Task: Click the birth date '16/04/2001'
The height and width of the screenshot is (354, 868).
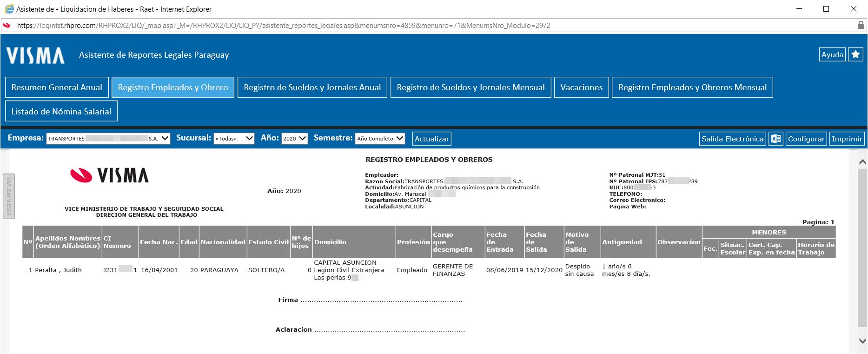Action: tap(159, 270)
